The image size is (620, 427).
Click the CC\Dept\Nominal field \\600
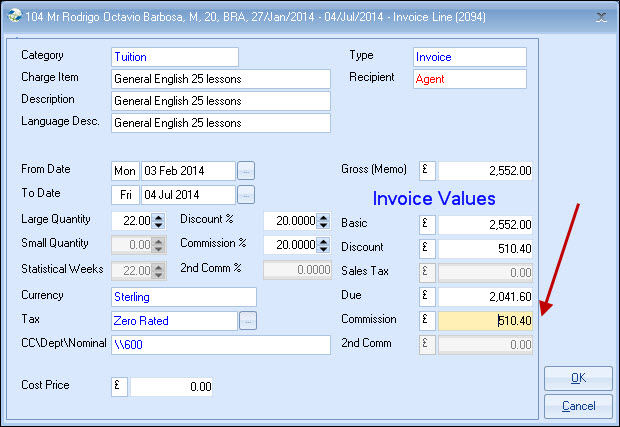[221, 345]
